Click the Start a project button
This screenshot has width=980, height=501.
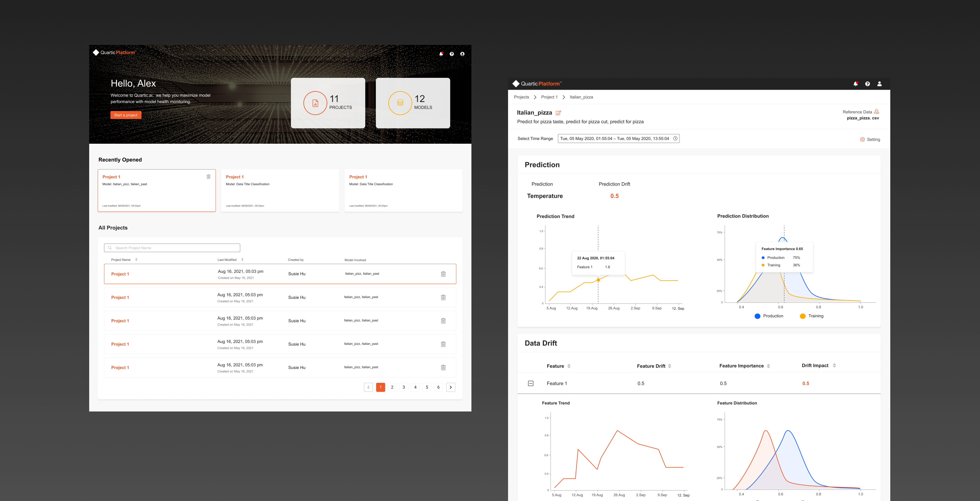tap(126, 115)
